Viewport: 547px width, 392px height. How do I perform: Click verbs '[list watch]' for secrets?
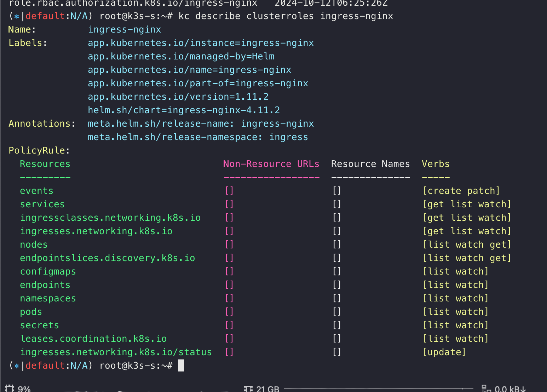456,325
